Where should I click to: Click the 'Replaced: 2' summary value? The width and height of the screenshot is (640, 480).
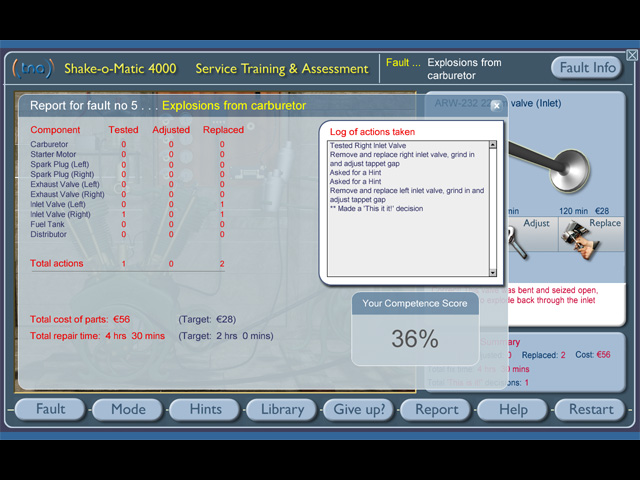543,355
